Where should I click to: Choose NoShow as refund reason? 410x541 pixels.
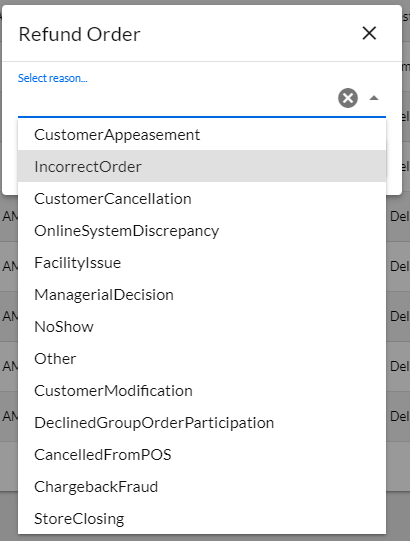[x=202, y=327]
